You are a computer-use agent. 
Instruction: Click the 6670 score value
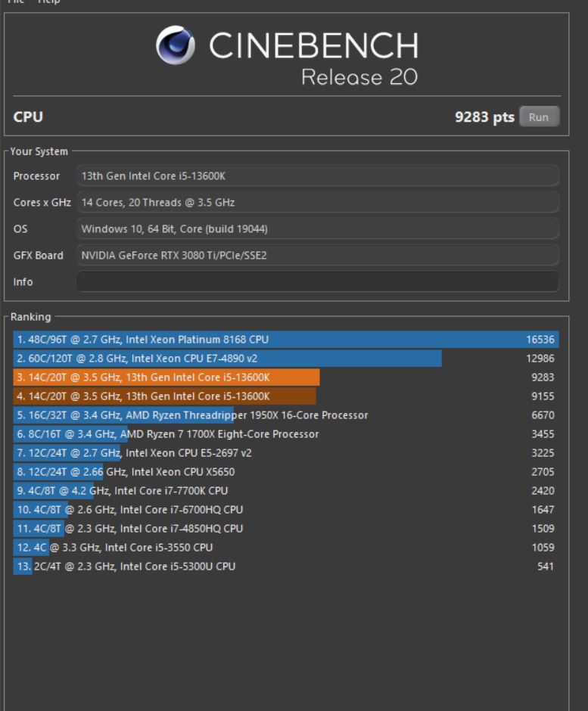point(543,415)
